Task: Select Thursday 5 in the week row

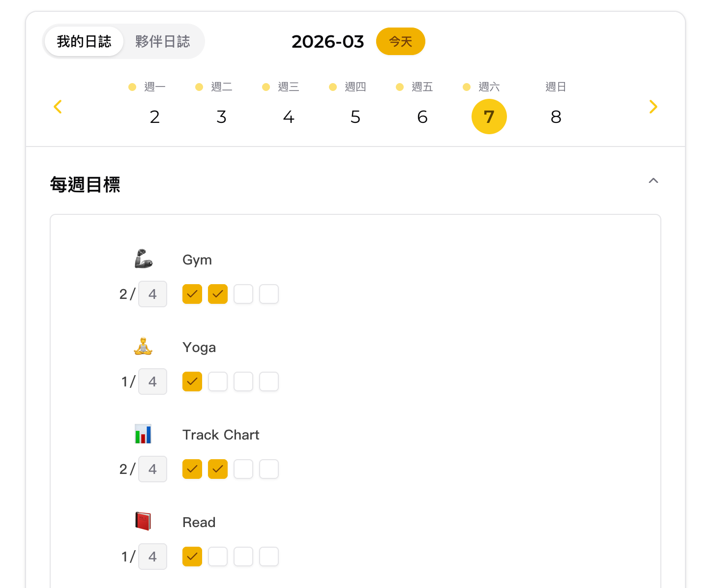Action: pos(355,117)
